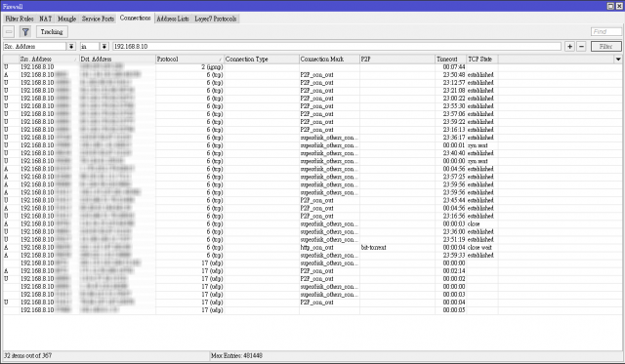Click status text '32 items out of 367'

[28, 355]
